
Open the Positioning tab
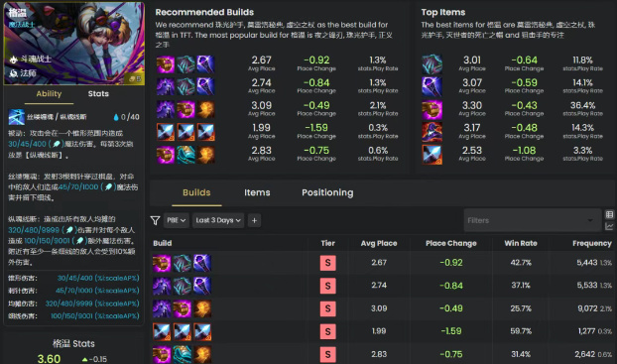pos(327,192)
